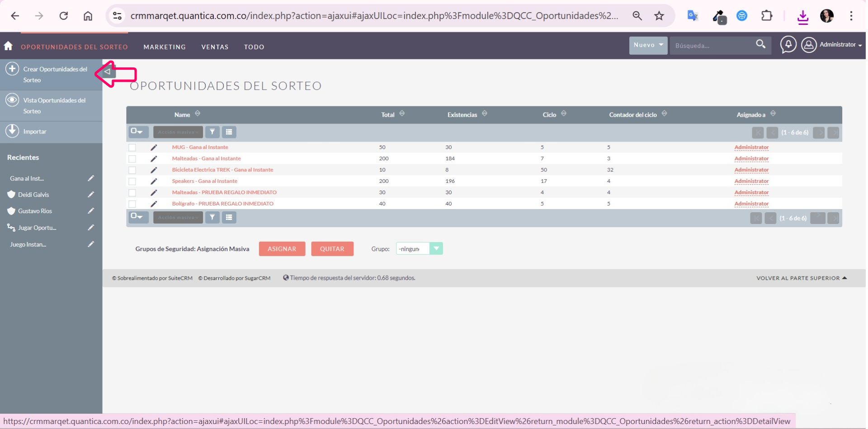The height and width of the screenshot is (429, 868).
Task: Click the Búsqueda search field
Action: coord(711,46)
